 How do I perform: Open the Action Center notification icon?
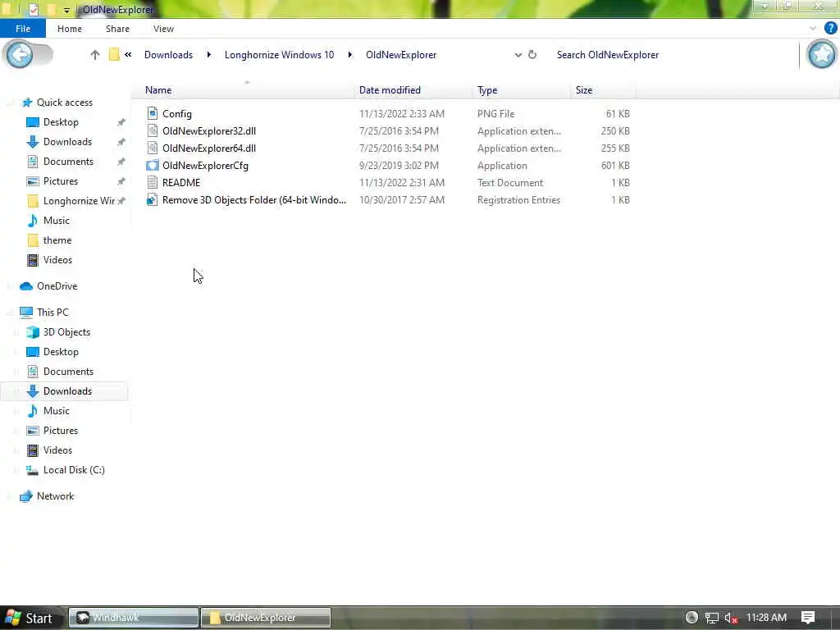click(808, 618)
